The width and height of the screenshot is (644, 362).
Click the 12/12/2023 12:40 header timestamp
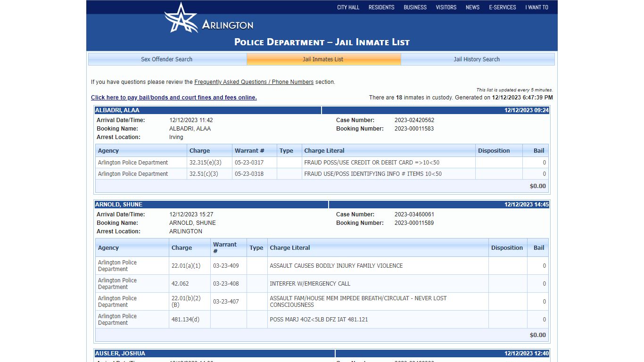[x=527, y=354]
